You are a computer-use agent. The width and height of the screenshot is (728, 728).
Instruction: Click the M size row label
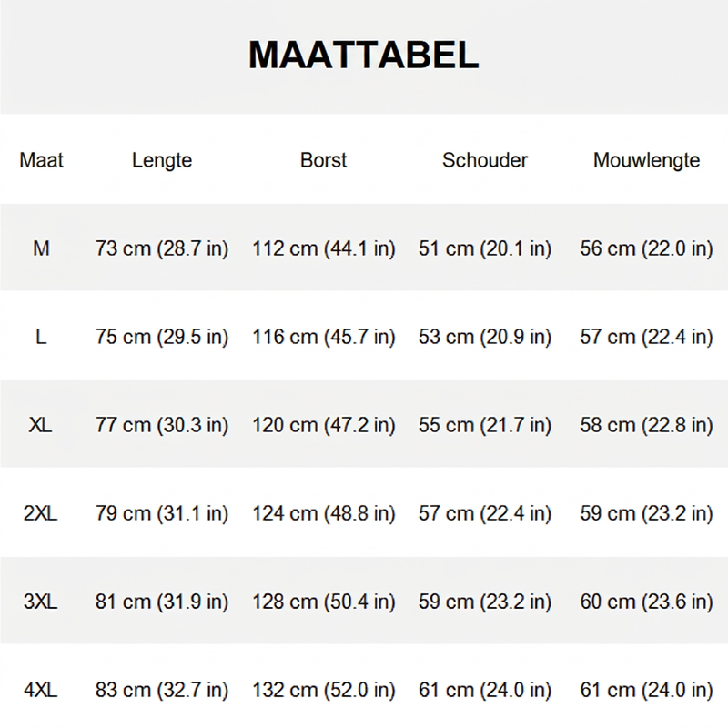pyautogui.click(x=41, y=248)
